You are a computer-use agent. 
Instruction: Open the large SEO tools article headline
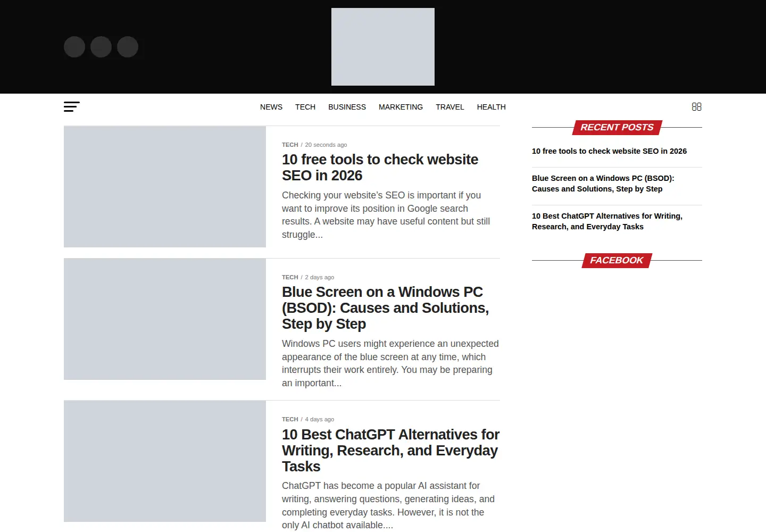[x=380, y=168]
